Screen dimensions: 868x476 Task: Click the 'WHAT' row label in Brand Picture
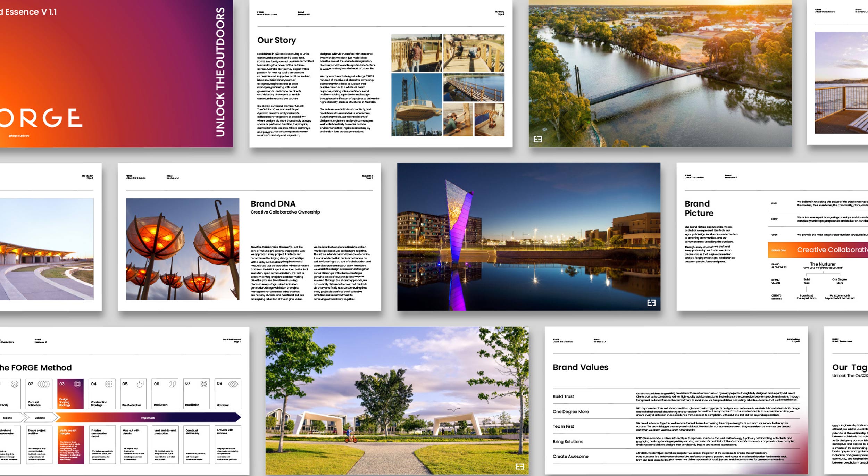point(775,235)
